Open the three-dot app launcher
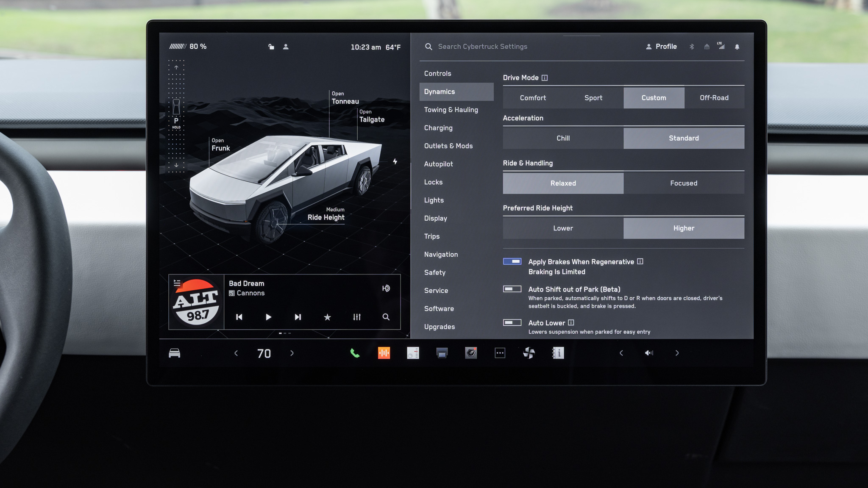Screen dimensions: 868x488 pos(500,353)
